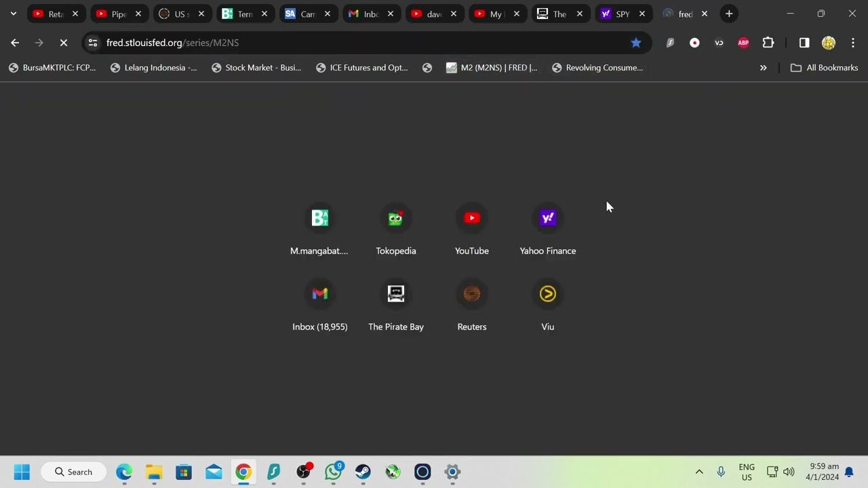Open the Lelang Indonesia bookmark
This screenshot has height=488, width=868.
coord(154,68)
